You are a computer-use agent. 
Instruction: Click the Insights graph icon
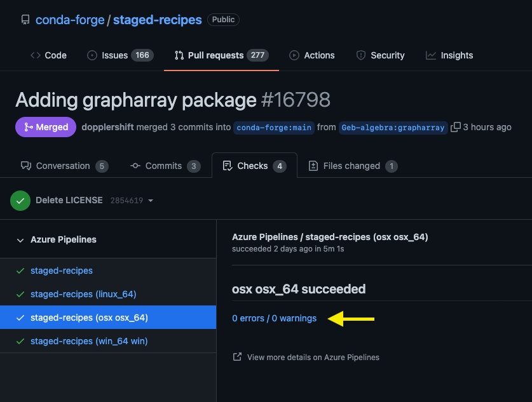point(431,55)
